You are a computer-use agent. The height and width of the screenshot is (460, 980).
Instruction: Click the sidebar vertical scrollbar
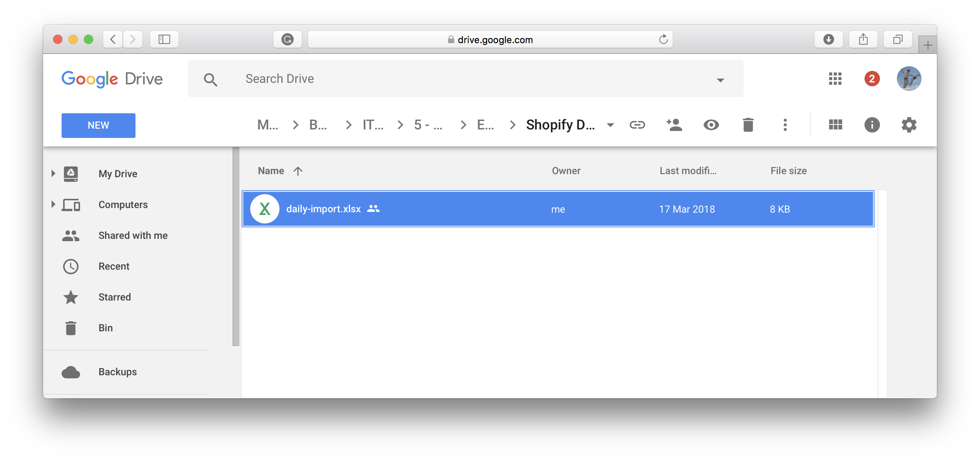pos(236,247)
